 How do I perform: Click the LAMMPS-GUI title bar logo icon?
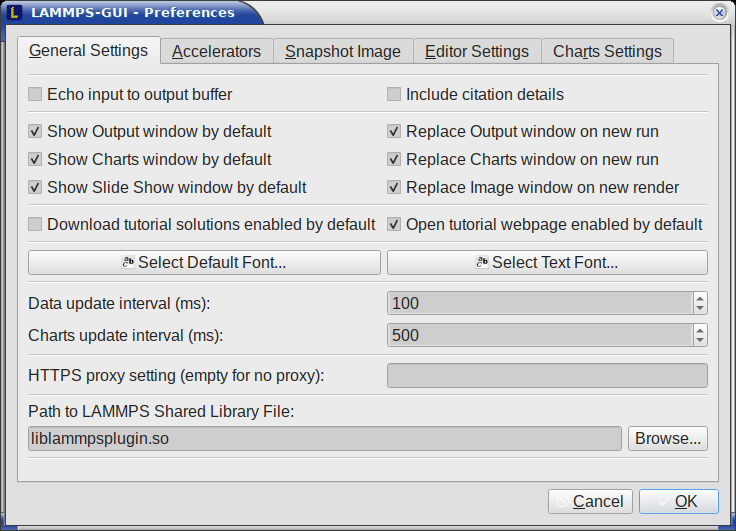tap(15, 13)
